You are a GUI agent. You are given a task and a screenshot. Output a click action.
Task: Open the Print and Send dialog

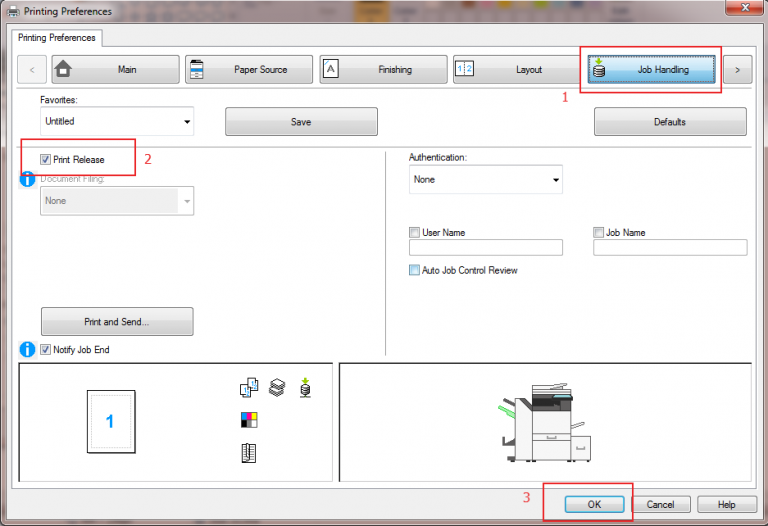click(117, 322)
